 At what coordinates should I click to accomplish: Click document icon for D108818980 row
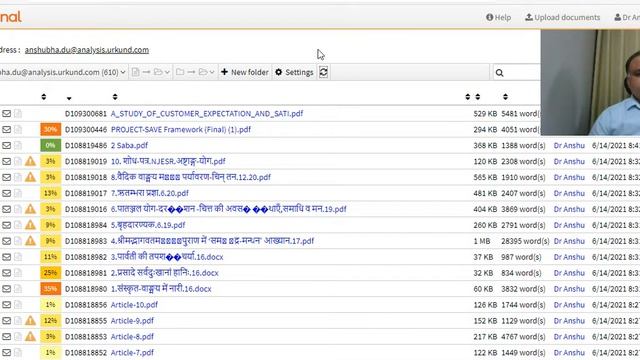pos(18,289)
